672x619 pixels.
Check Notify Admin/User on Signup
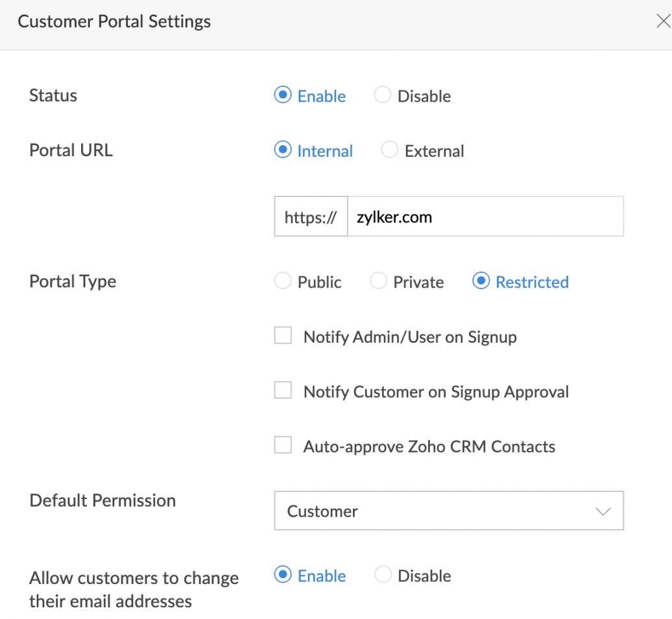coord(282,335)
